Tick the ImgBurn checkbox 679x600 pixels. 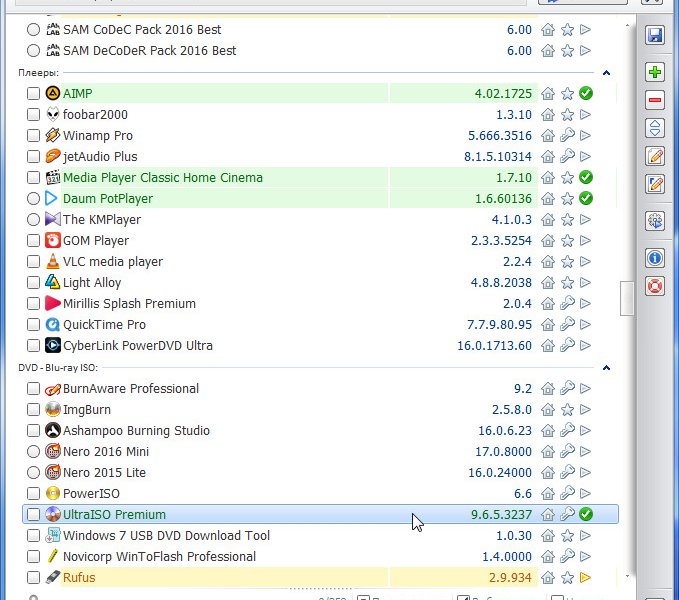point(33,410)
